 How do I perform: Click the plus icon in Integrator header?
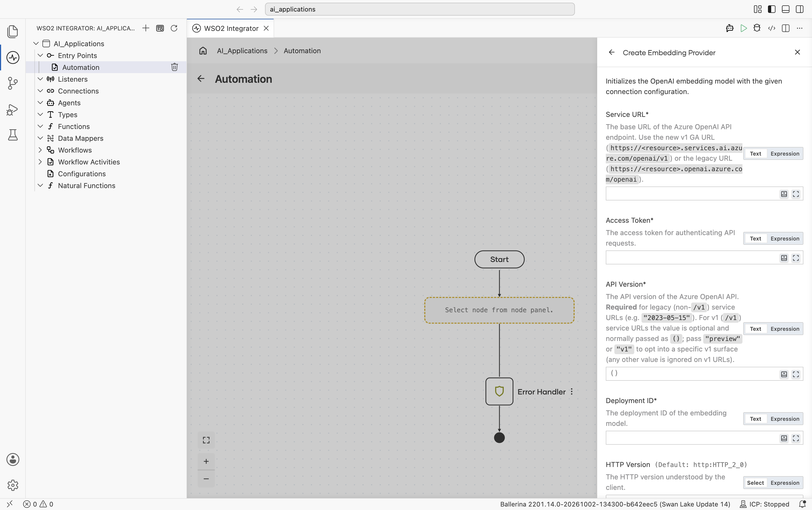click(x=146, y=28)
